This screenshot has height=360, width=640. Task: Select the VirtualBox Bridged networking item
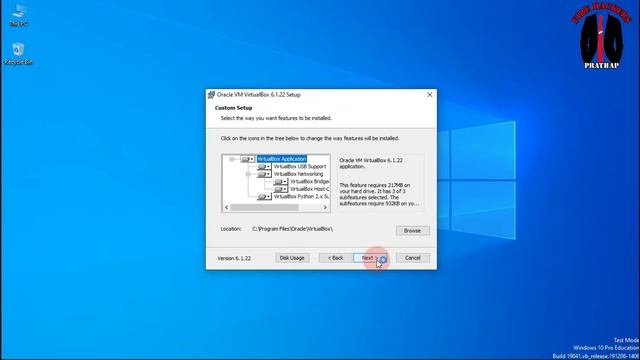coord(309,182)
